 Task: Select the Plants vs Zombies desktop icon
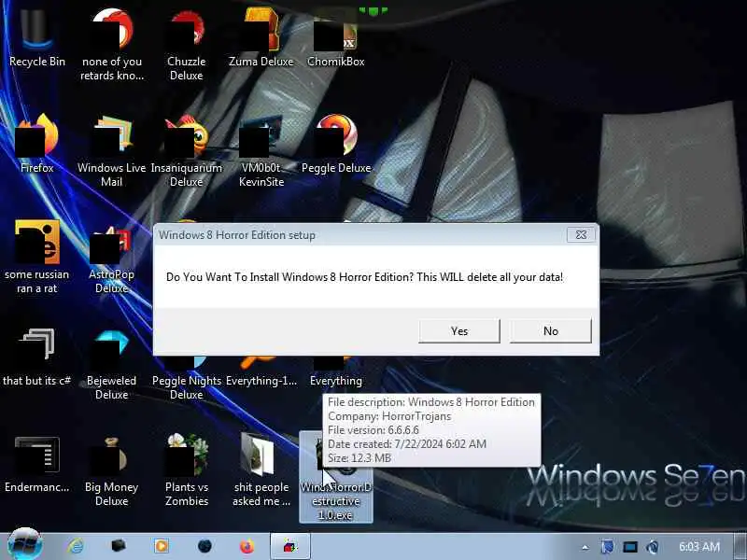[186, 469]
